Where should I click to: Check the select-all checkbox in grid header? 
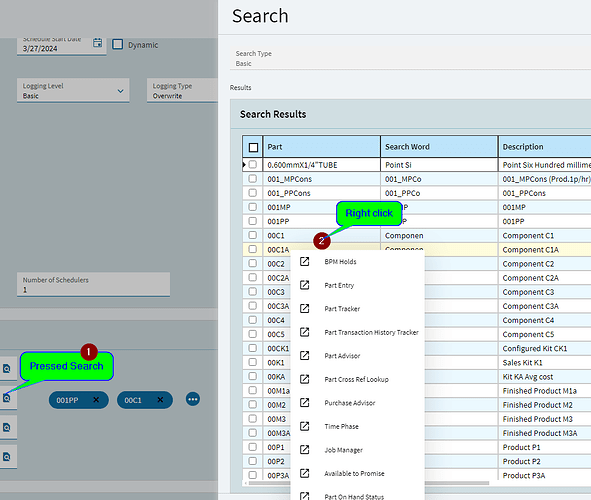point(253,147)
